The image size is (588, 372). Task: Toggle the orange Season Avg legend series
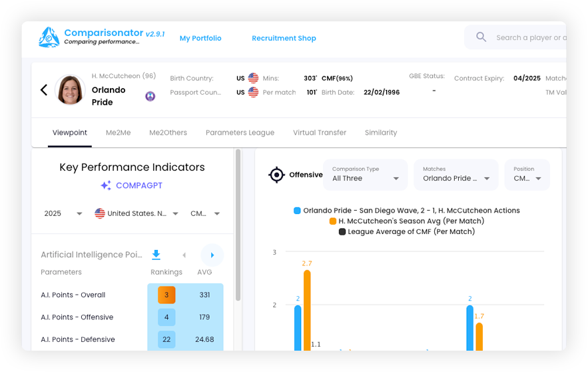[407, 221]
